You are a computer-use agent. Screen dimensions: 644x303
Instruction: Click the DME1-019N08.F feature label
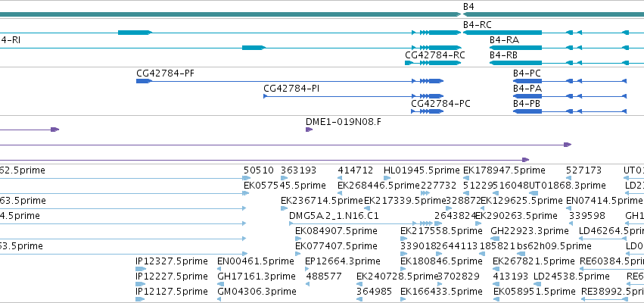pos(344,122)
